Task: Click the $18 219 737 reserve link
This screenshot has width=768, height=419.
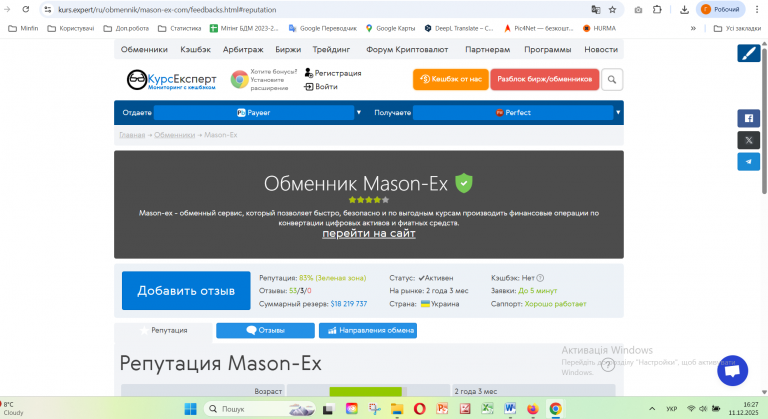Action: pos(349,304)
